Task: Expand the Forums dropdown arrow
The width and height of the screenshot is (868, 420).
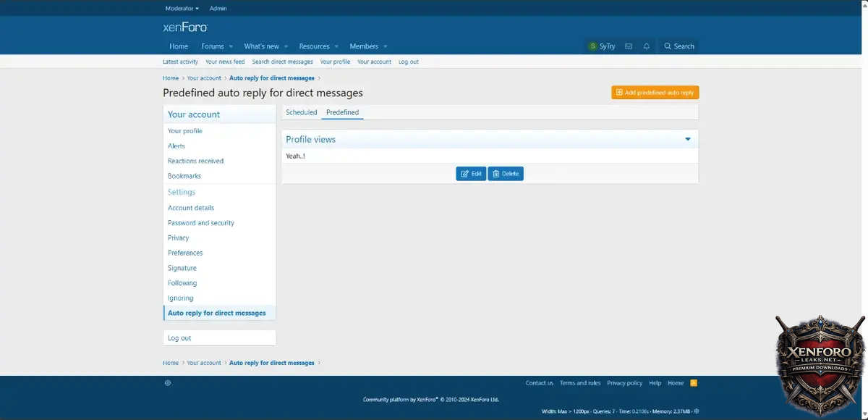Action: point(231,46)
